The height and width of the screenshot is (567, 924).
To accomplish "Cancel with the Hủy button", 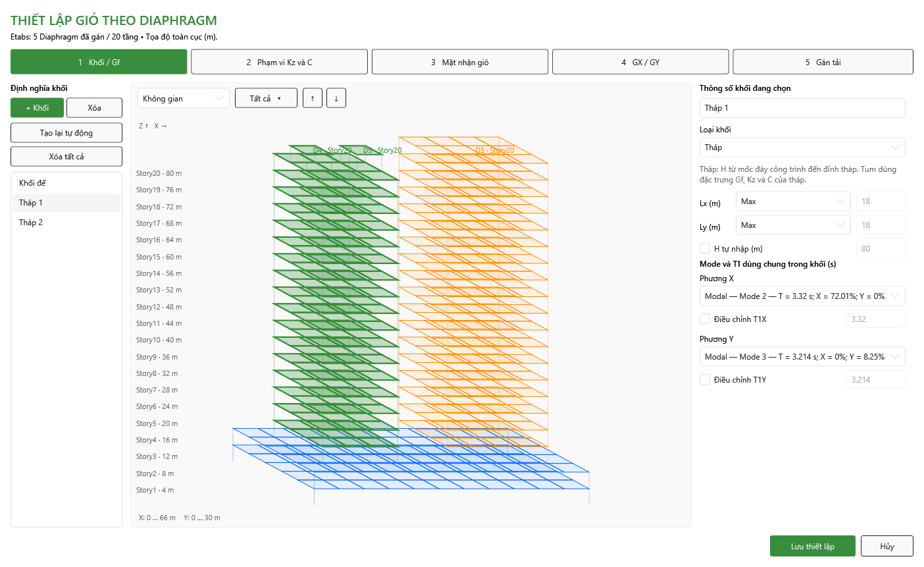I will tap(887, 546).
